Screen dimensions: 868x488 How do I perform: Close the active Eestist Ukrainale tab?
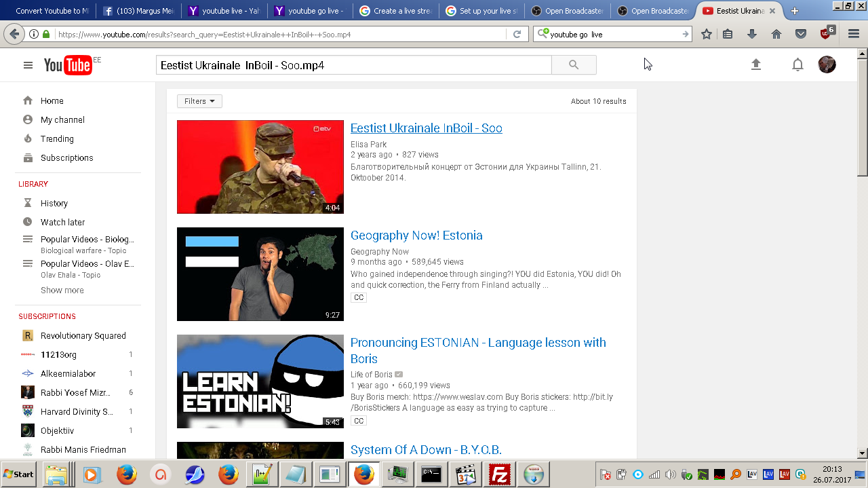[x=774, y=11]
